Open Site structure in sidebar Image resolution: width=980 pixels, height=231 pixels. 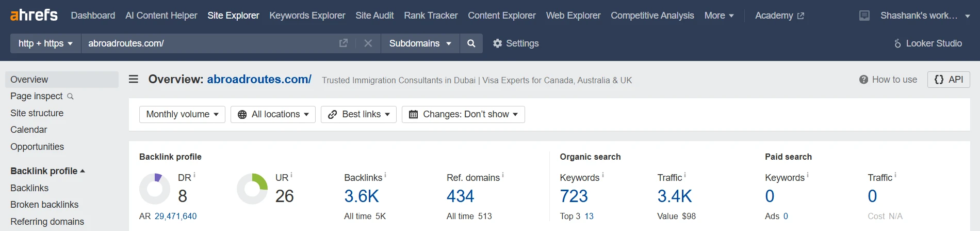pyautogui.click(x=37, y=113)
